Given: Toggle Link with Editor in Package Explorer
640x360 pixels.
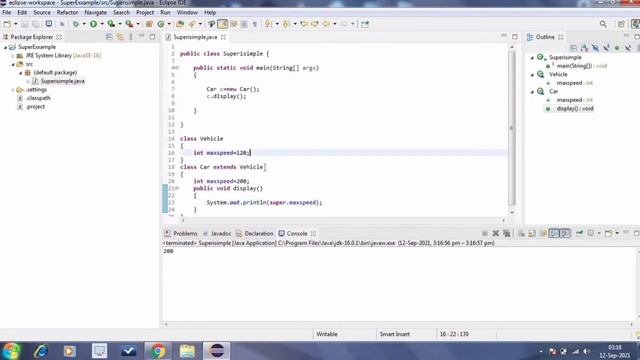Looking at the screenshot, I should 120,37.
